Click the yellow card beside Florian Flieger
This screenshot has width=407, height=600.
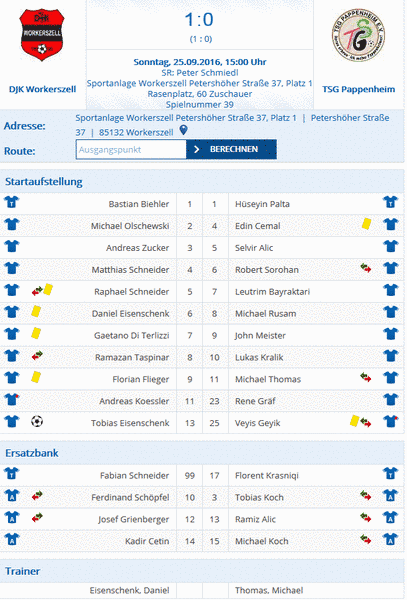click(36, 377)
